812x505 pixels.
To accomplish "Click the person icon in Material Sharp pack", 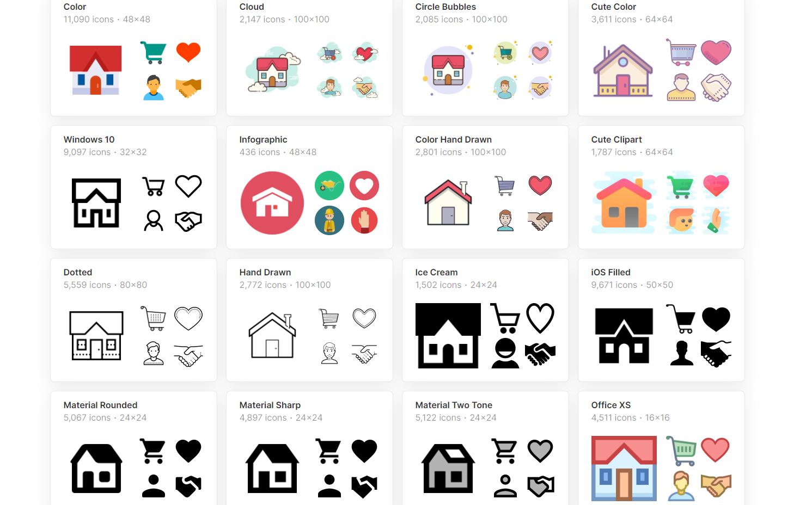I will (x=329, y=486).
